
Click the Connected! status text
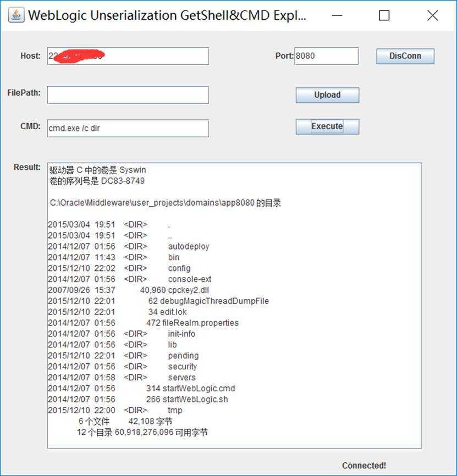(x=364, y=466)
